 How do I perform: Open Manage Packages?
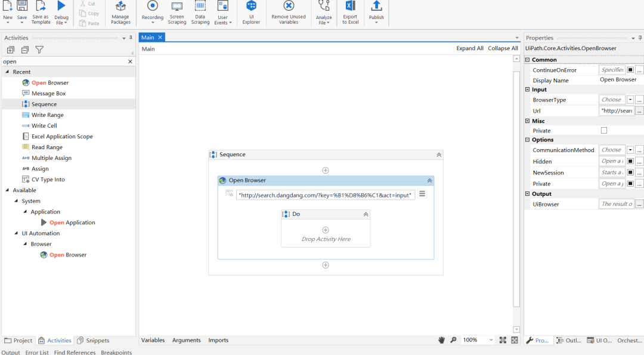pyautogui.click(x=120, y=13)
